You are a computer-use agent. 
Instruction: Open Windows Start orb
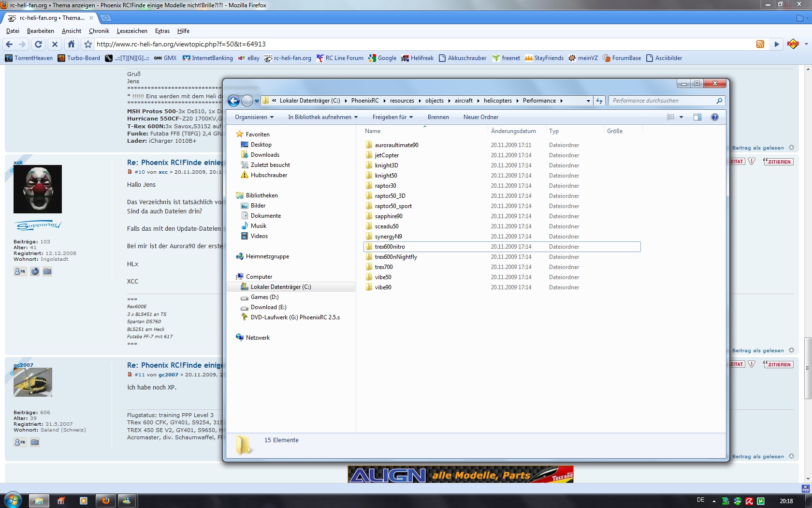[13, 500]
